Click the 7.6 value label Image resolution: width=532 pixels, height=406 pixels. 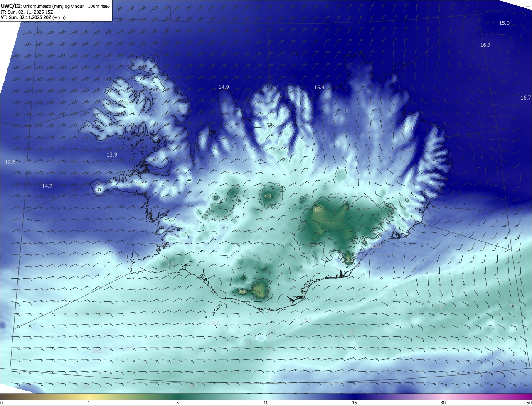pyautogui.click(x=438, y=307)
